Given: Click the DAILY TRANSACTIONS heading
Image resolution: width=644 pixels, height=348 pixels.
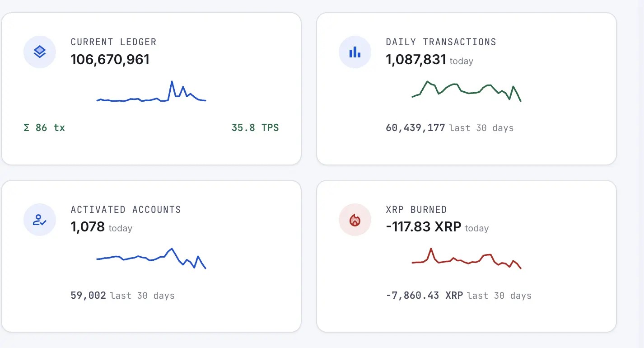Looking at the screenshot, I should [441, 42].
